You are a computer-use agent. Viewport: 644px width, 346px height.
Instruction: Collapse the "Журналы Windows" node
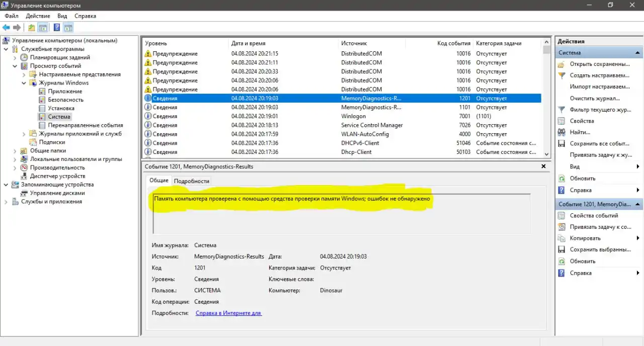point(24,83)
